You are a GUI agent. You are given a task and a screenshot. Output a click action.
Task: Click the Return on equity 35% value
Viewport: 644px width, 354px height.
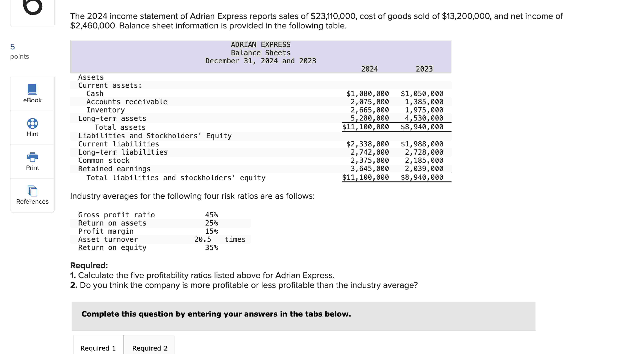211,247
